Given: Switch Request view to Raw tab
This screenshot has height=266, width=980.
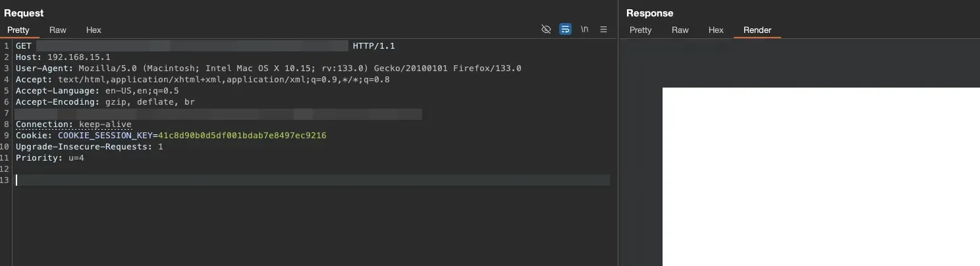Looking at the screenshot, I should 58,30.
